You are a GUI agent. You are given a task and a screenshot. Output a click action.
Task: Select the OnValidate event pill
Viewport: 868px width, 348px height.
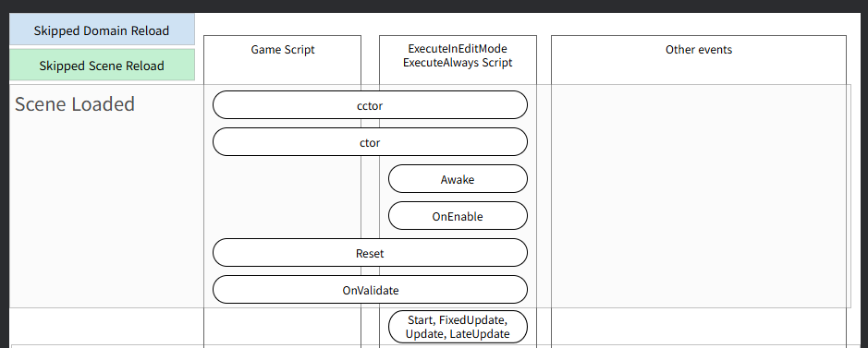pyautogui.click(x=370, y=290)
